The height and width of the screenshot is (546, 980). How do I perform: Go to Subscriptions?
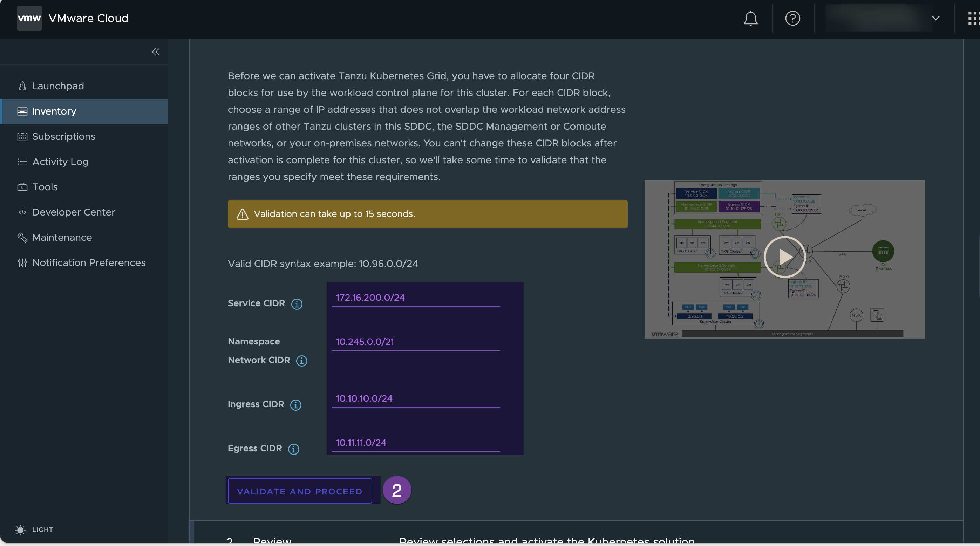click(x=84, y=136)
